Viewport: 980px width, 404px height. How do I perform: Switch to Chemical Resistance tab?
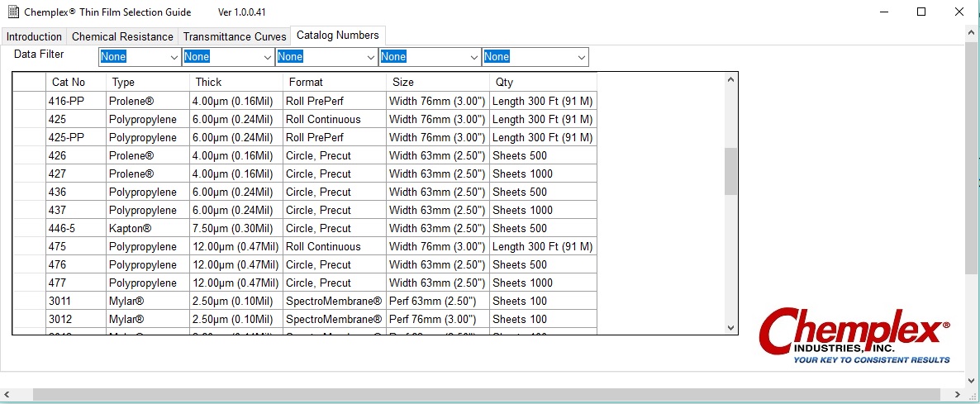(122, 36)
